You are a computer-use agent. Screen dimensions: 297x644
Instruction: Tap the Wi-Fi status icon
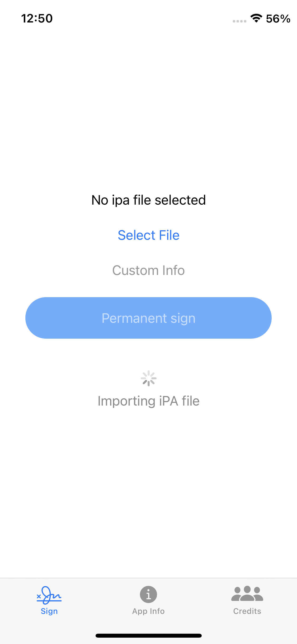256,18
